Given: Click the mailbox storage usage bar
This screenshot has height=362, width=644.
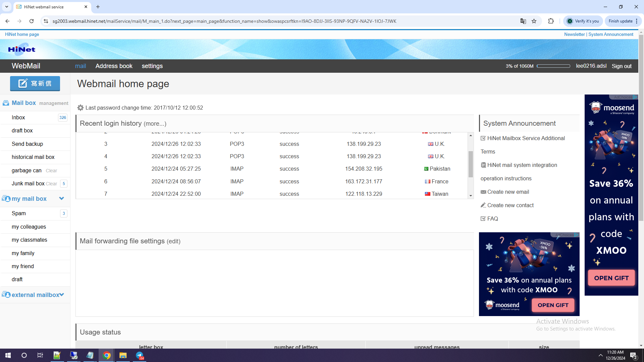Looking at the screenshot, I should coord(553,66).
